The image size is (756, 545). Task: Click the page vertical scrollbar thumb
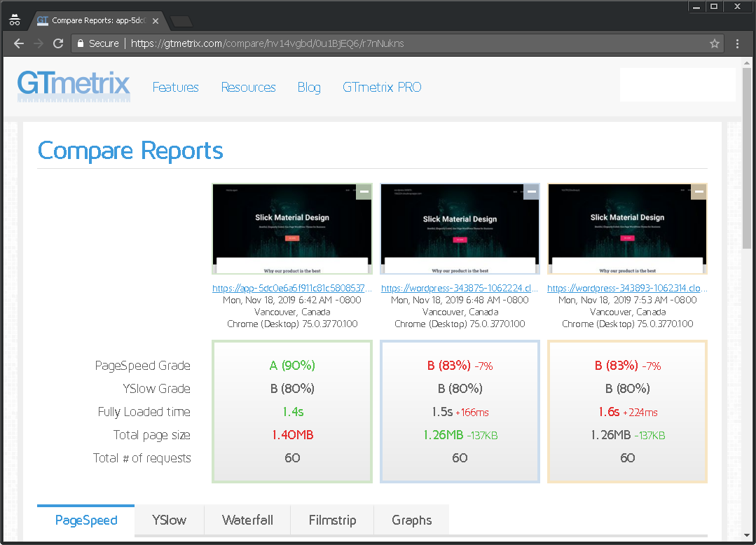click(747, 158)
